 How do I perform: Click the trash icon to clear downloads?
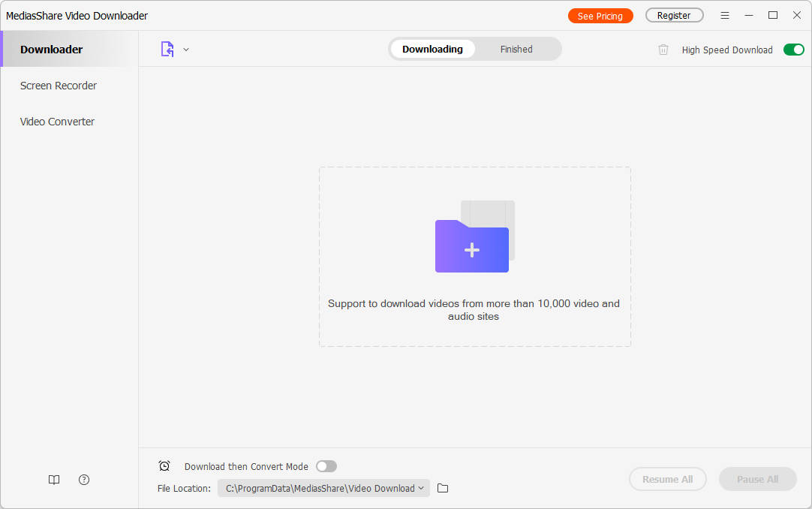pyautogui.click(x=663, y=49)
